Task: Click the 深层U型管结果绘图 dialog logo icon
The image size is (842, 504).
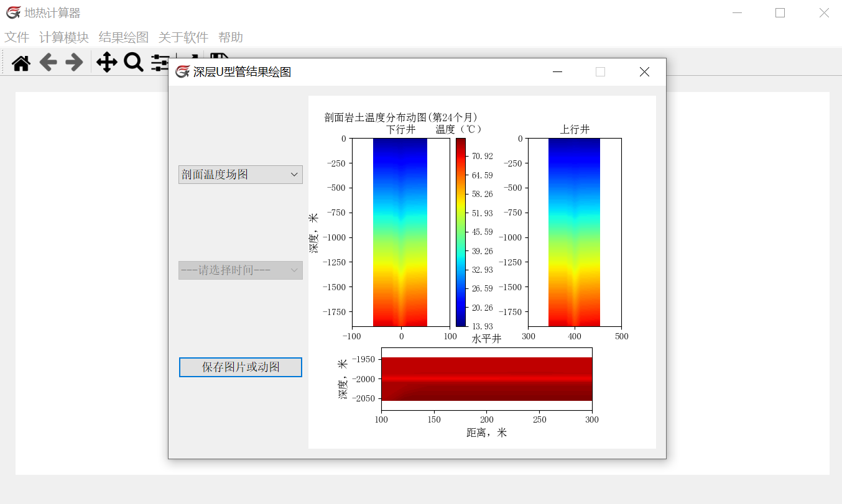Action: pos(182,72)
